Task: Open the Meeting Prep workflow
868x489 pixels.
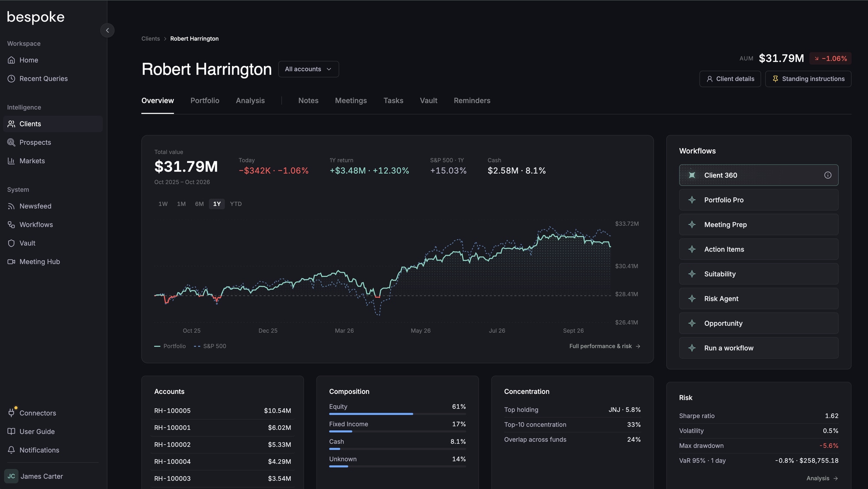Action: click(759, 225)
